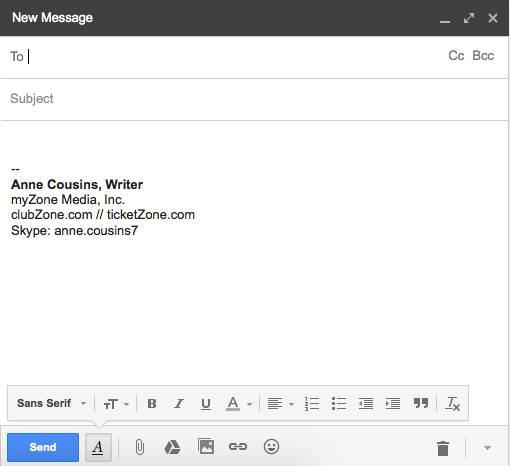The image size is (510, 466).
Task: Insert a quote block
Action: pyautogui.click(x=421, y=403)
